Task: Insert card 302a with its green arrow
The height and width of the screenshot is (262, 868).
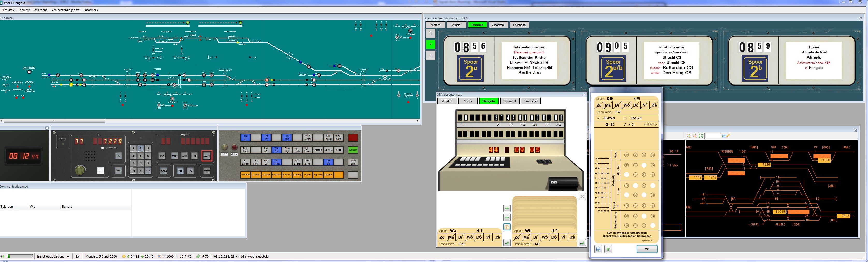Action: tap(507, 243)
